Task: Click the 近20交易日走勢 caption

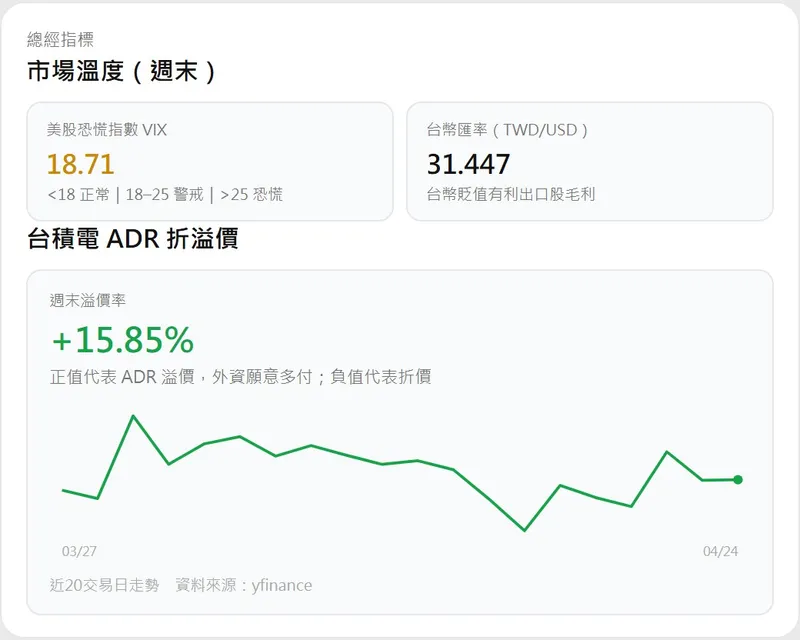Action: (x=105, y=585)
